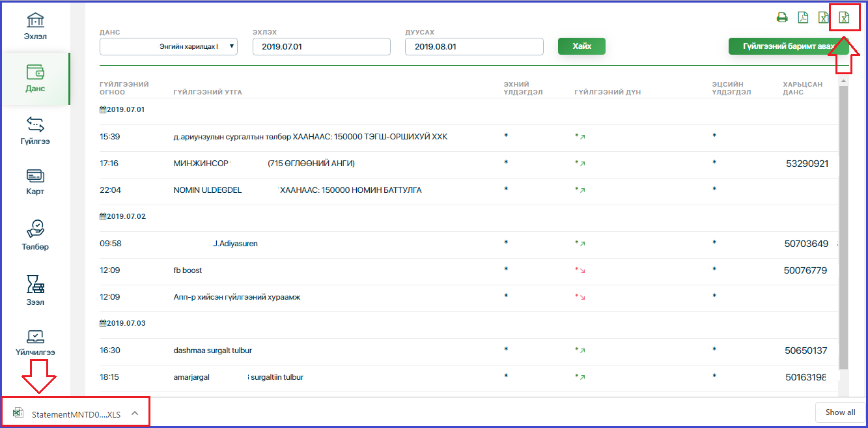Open the Үйлчилгээ services section
868x428 pixels.
[35, 342]
